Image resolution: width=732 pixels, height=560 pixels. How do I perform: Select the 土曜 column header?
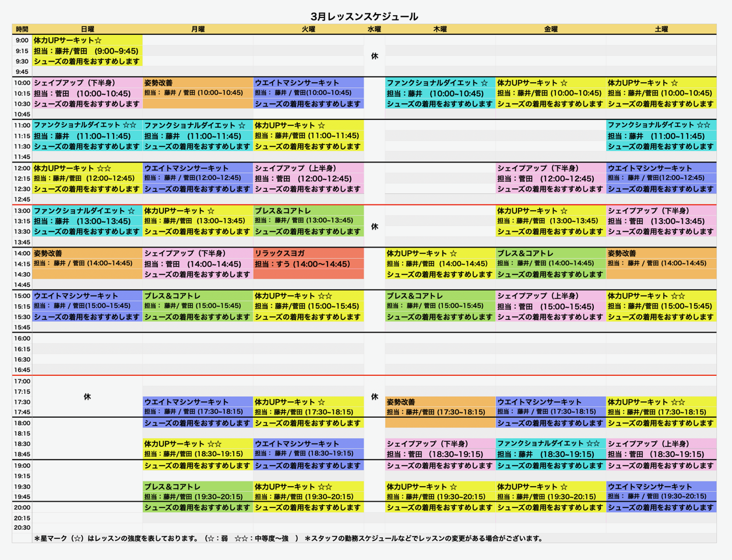click(x=661, y=29)
